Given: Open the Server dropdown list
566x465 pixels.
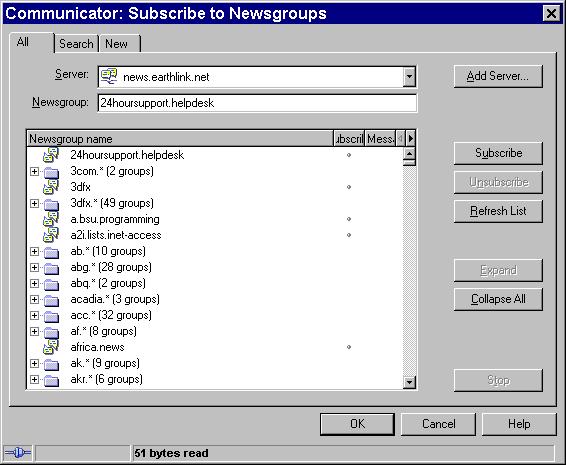Looking at the screenshot, I should pos(409,76).
